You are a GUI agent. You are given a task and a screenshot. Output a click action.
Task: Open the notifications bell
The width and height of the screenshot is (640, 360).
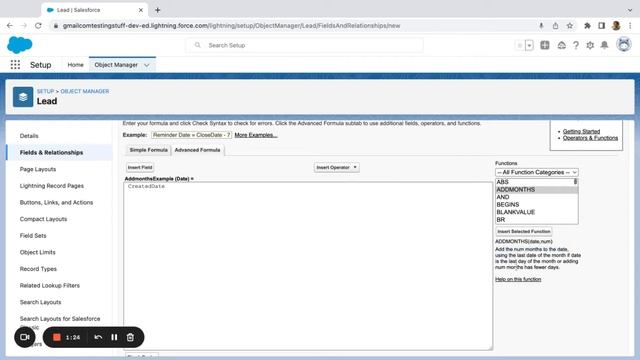[604, 45]
